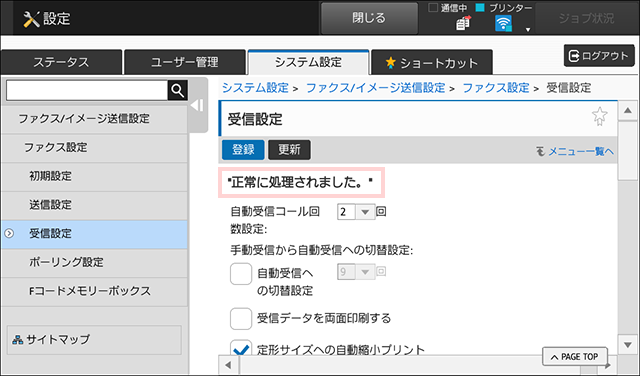Click the search magnifier icon
Image resolution: width=640 pixels, height=376 pixels.
178,90
